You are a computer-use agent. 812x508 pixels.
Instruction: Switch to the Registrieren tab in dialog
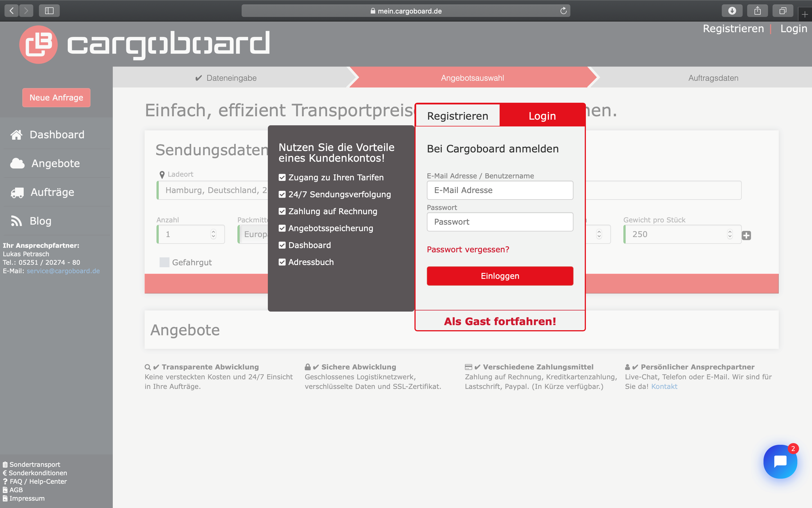coord(458,116)
